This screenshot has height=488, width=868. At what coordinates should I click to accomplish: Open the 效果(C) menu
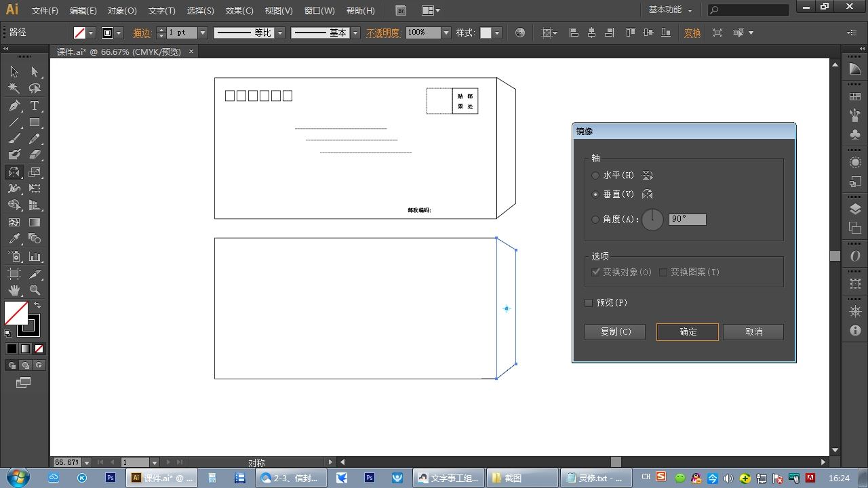click(x=239, y=11)
